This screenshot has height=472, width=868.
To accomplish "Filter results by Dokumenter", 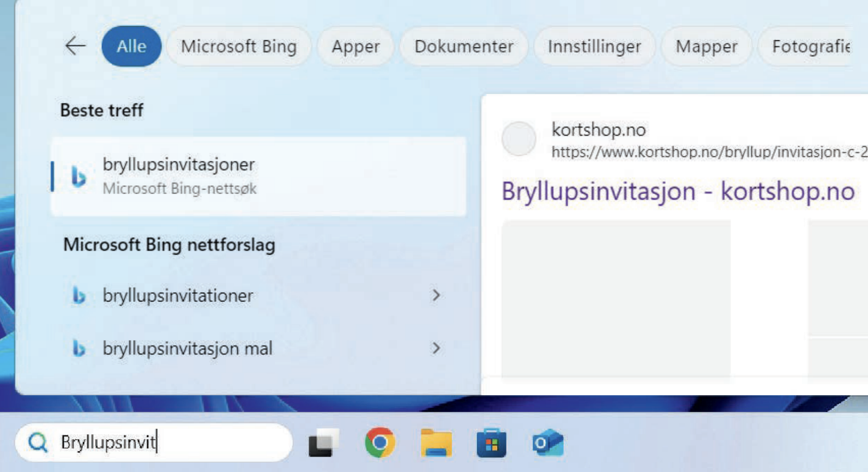I will 463,46.
